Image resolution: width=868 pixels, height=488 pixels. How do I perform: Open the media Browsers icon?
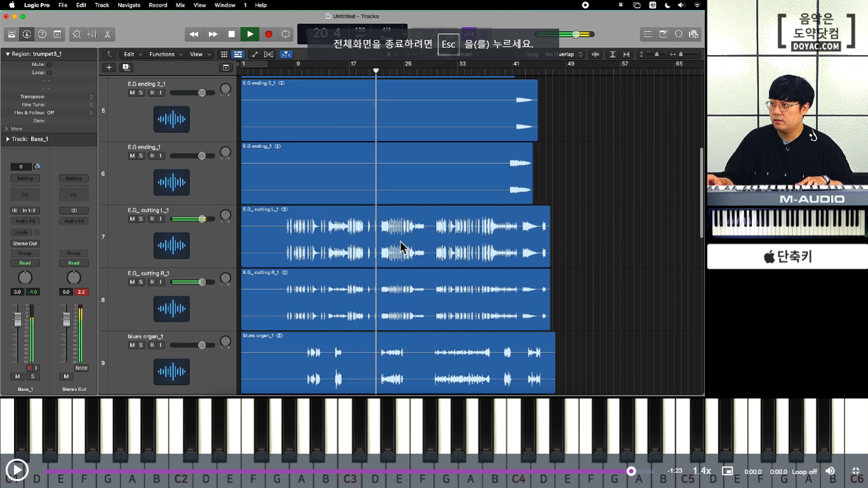pyautogui.click(x=693, y=34)
